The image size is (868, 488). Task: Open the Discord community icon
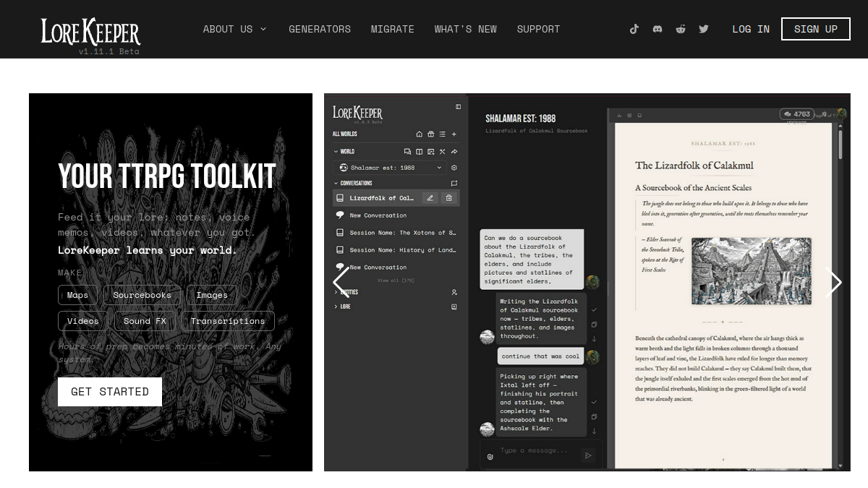pos(658,29)
